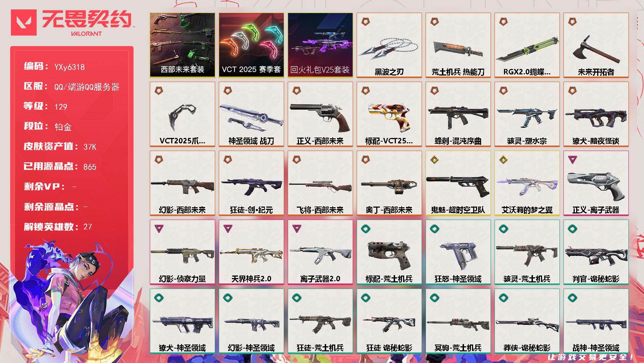The width and height of the screenshot is (644, 363).
Task: Open the 正义-离子武器 sheriff skin card
Action: tap(596, 183)
